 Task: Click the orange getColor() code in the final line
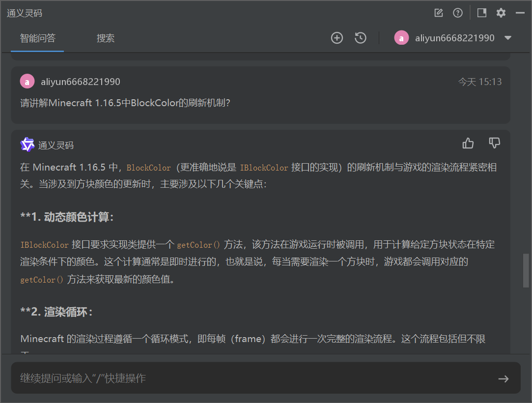coord(42,280)
